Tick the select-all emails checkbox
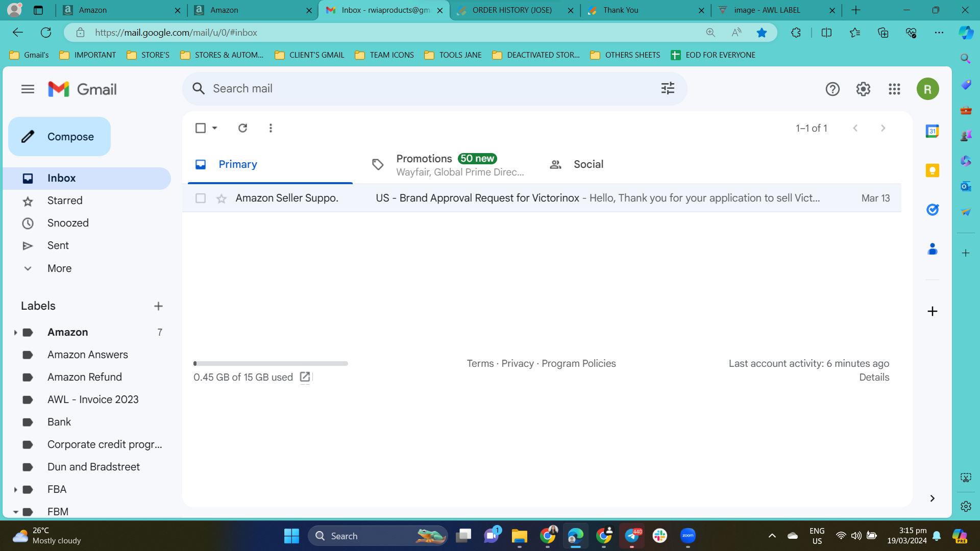The height and width of the screenshot is (551, 980). point(201,128)
